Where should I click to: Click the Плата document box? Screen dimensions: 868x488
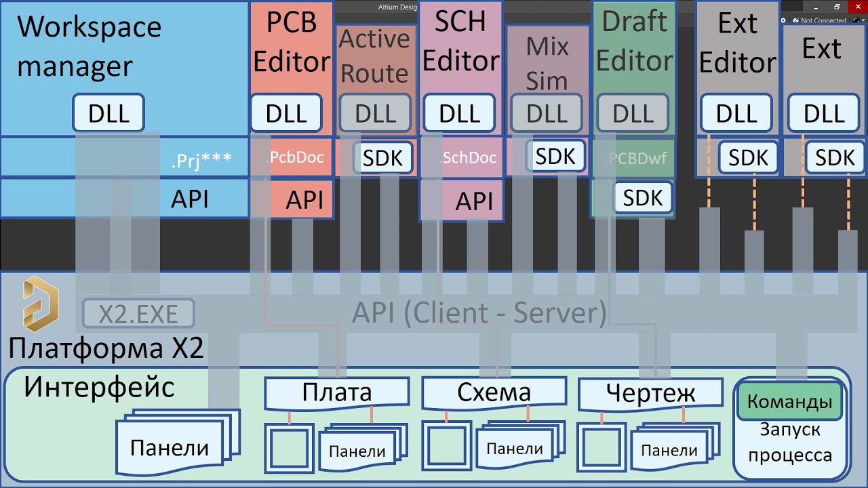click(337, 393)
